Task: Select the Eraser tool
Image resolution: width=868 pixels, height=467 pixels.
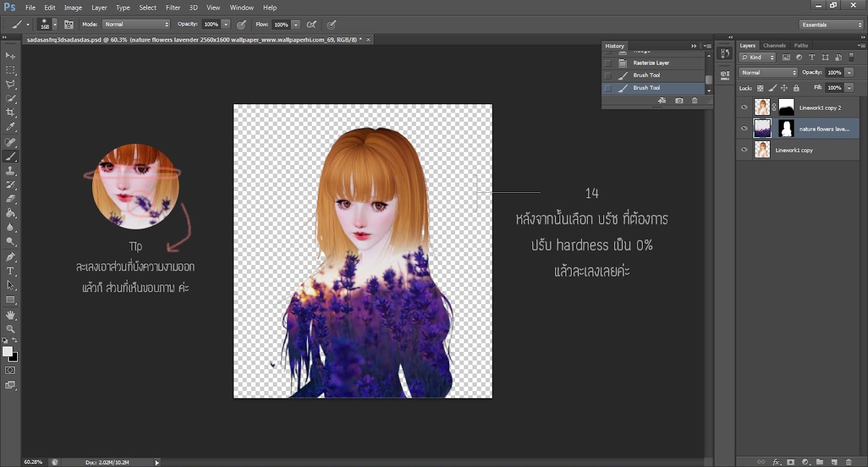Action: [10, 199]
